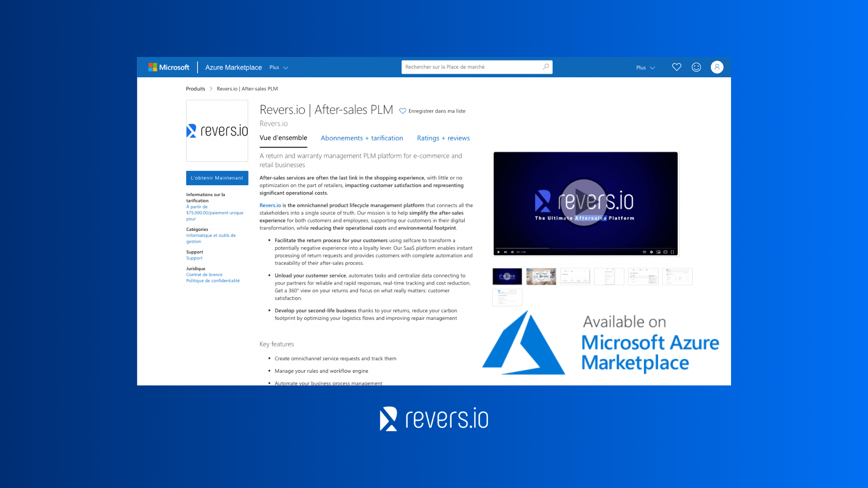Image resolution: width=868 pixels, height=488 pixels.
Task: Switch to Abonnements + tarification tab
Action: point(362,138)
